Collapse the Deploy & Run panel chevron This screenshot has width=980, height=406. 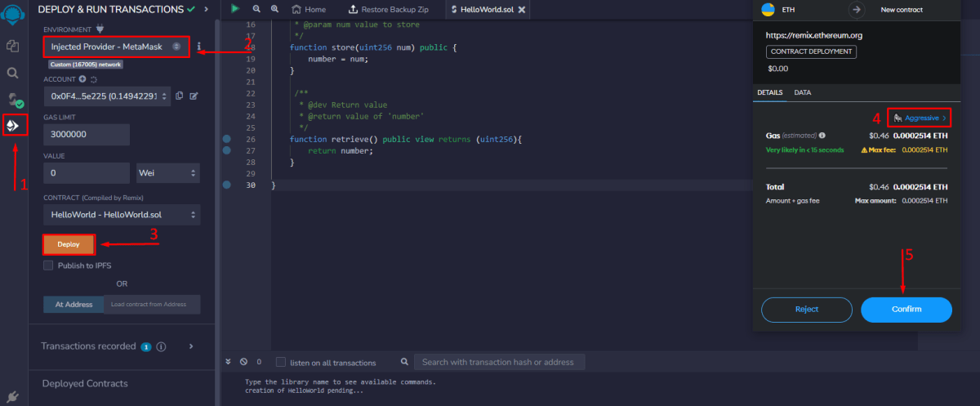206,9
